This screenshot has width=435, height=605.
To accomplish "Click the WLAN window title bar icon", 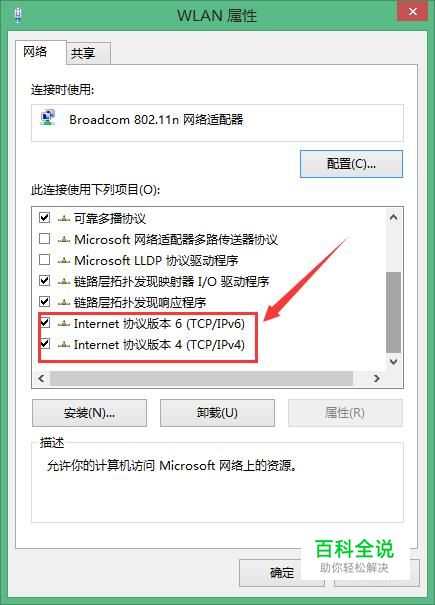I will click(18, 15).
